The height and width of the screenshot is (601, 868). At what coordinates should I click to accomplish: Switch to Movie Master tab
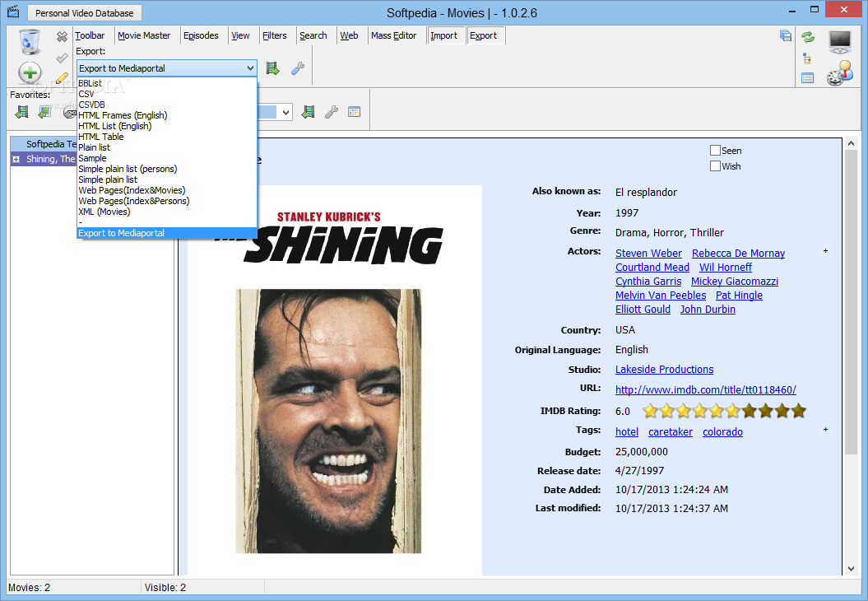coord(144,35)
